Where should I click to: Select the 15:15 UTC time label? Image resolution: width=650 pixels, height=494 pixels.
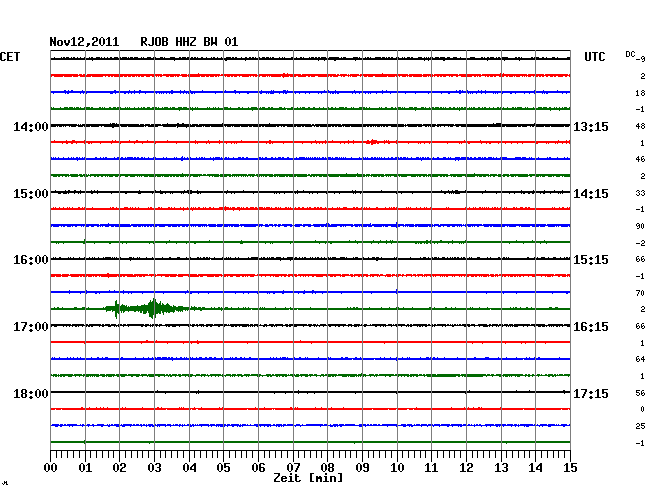[591, 260]
